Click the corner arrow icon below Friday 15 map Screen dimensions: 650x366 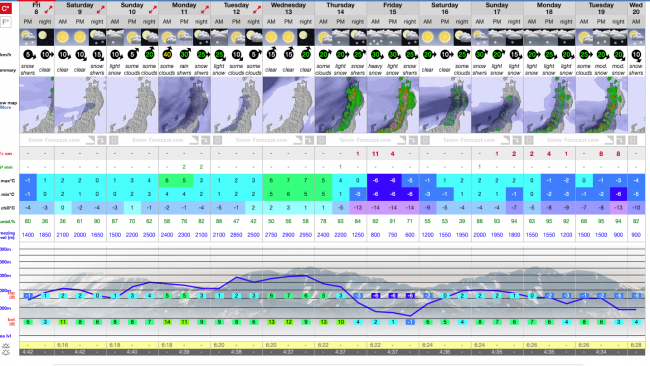coord(402,141)
